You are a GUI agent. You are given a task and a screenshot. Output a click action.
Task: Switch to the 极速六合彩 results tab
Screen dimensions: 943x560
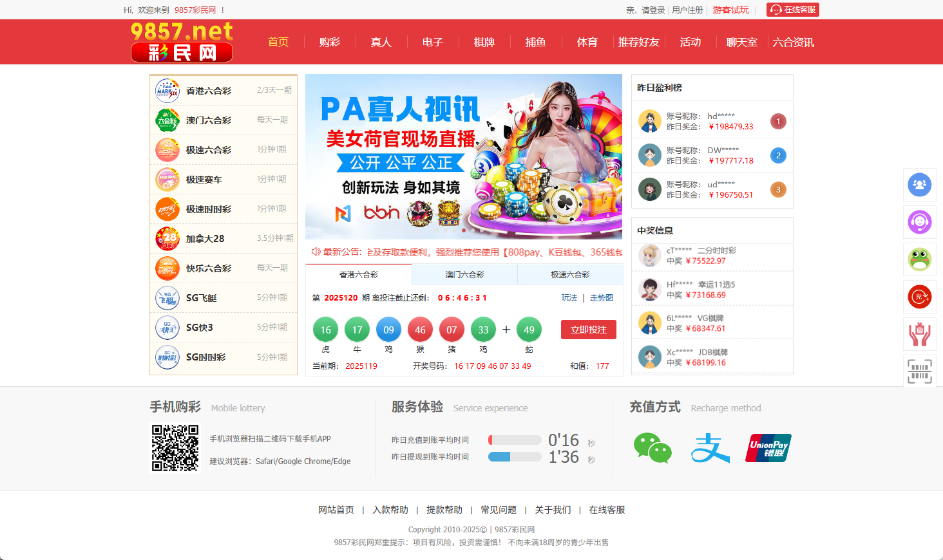tap(570, 275)
